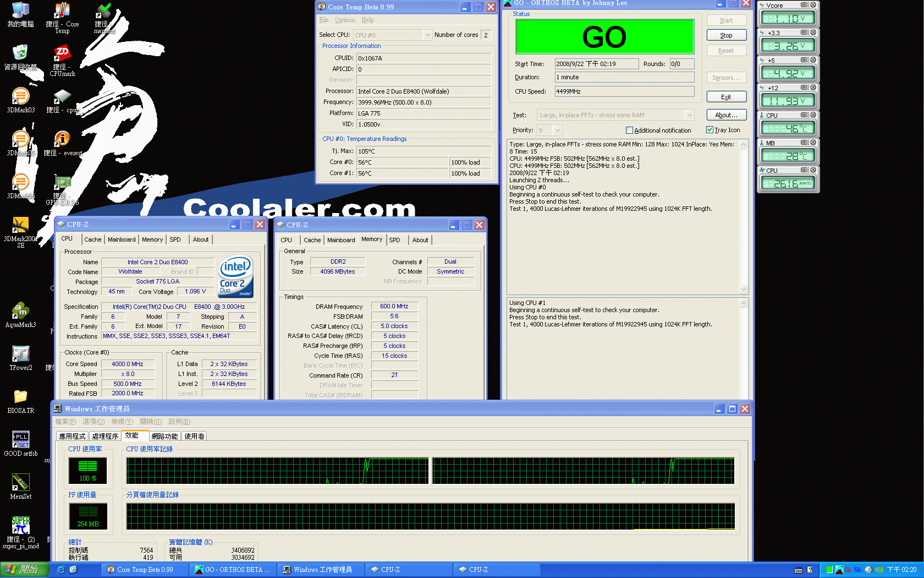Image resolution: width=924 pixels, height=578 pixels.
Task: Select the Task Manager processes tab 處理程序
Action: pos(105,436)
